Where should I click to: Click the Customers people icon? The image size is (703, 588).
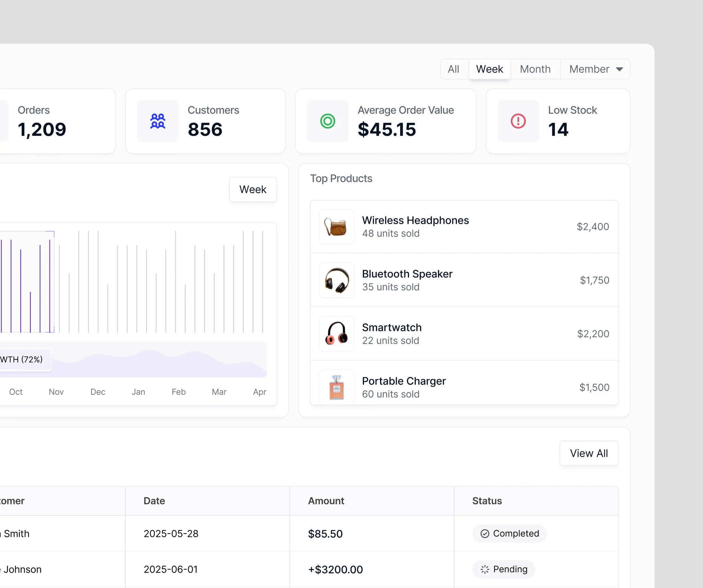pos(158,121)
